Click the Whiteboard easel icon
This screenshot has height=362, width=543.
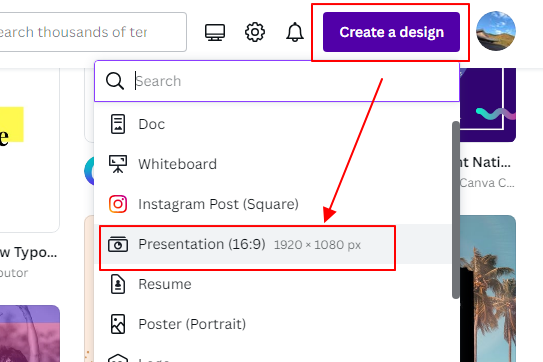(118, 164)
